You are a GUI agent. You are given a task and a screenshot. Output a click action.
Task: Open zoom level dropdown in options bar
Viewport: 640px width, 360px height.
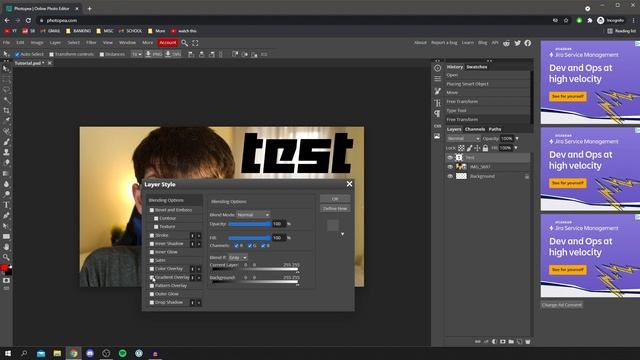pyautogui.click(x=137, y=54)
